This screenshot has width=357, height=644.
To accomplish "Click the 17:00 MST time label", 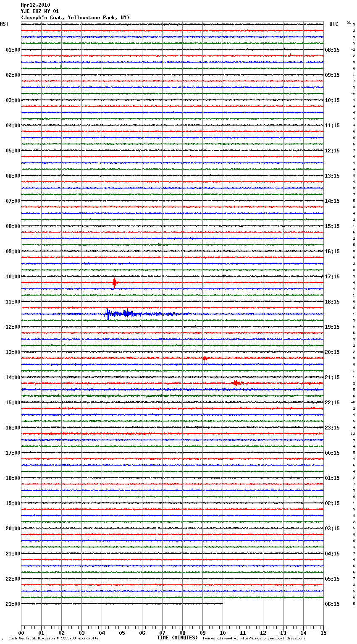I will pos(13,453).
